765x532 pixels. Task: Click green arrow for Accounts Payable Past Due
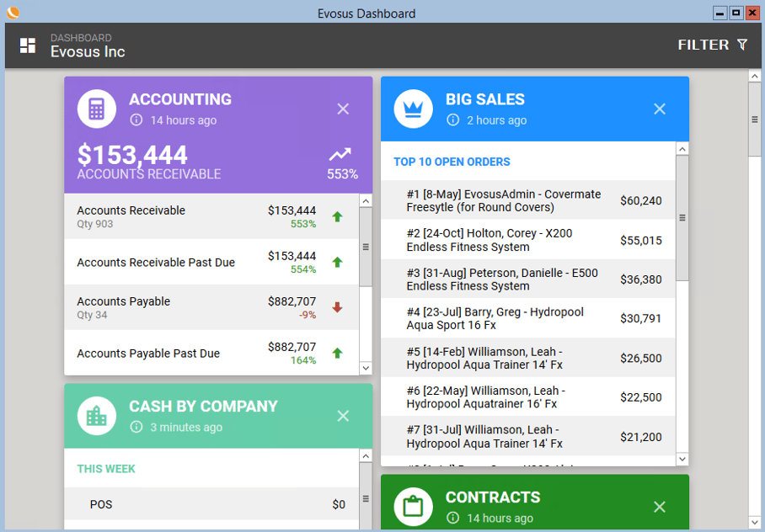[x=337, y=353]
